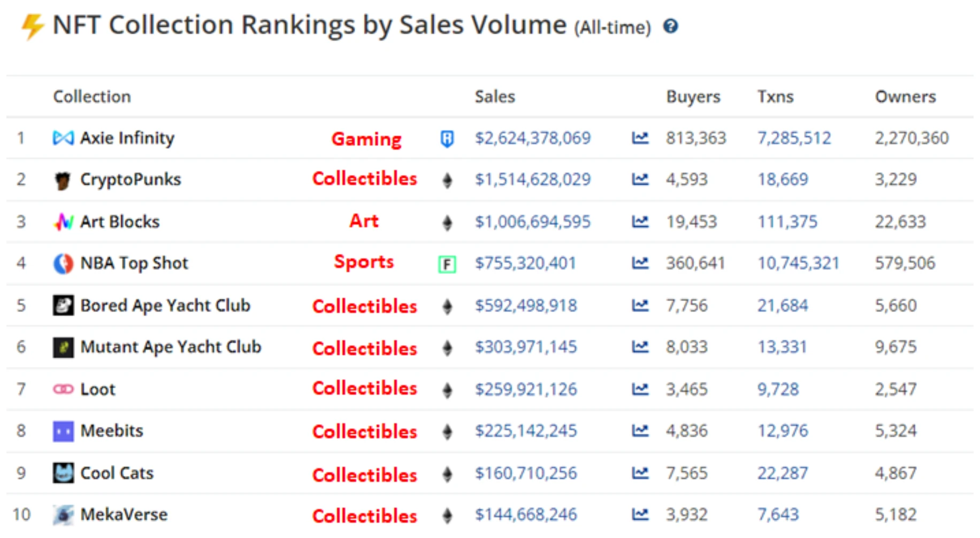Sort by the Owners column header
The image size is (980, 538).
[905, 96]
